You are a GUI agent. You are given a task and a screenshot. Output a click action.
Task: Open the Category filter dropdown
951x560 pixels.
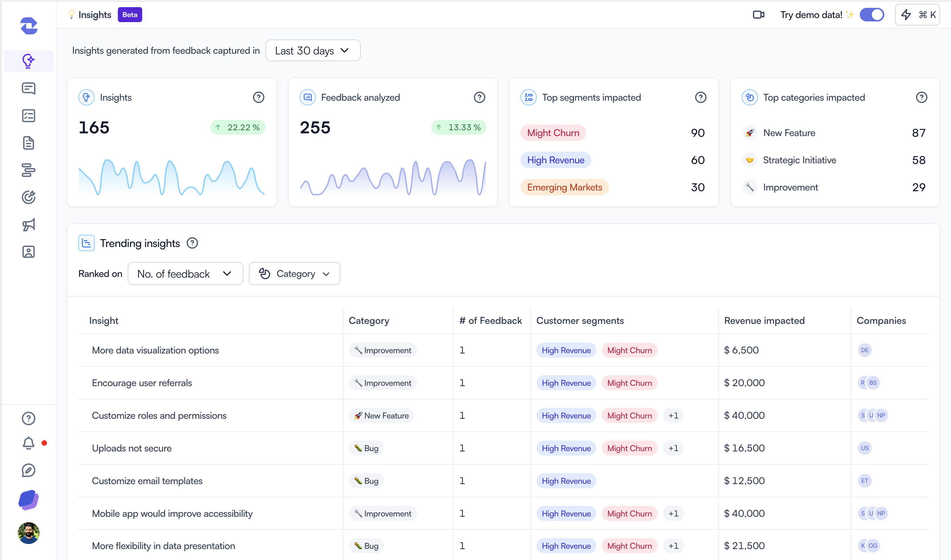294,274
